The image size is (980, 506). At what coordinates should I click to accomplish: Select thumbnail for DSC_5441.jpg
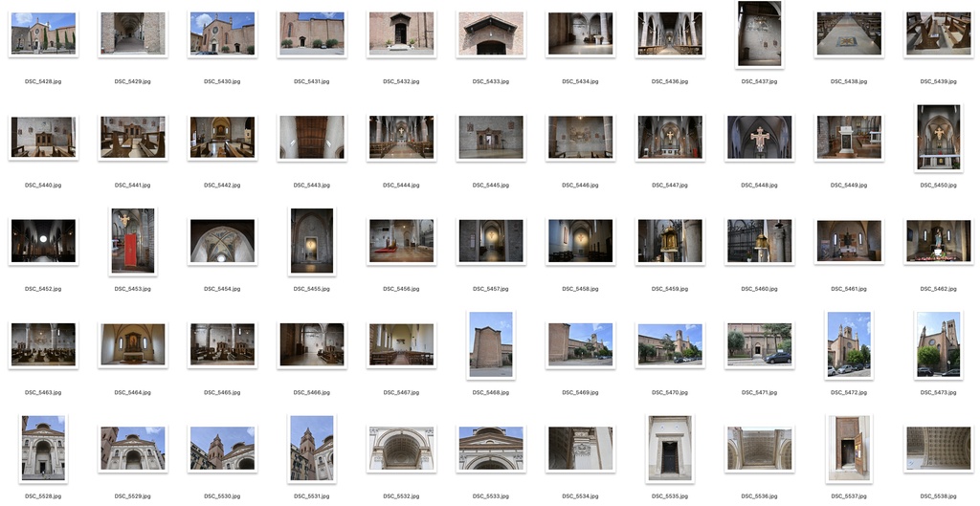click(x=132, y=138)
